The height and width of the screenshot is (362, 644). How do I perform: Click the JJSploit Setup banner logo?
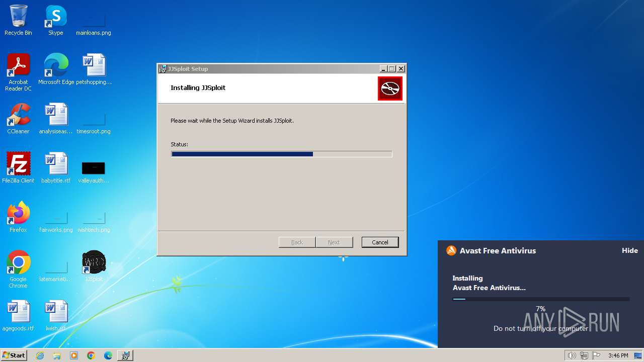pos(390,88)
